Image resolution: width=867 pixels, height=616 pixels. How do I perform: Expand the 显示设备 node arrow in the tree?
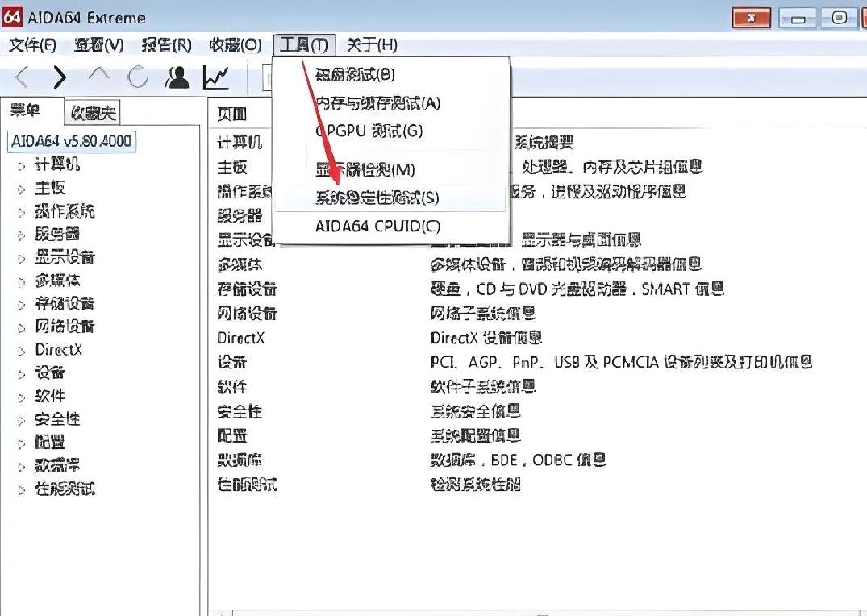(21, 259)
